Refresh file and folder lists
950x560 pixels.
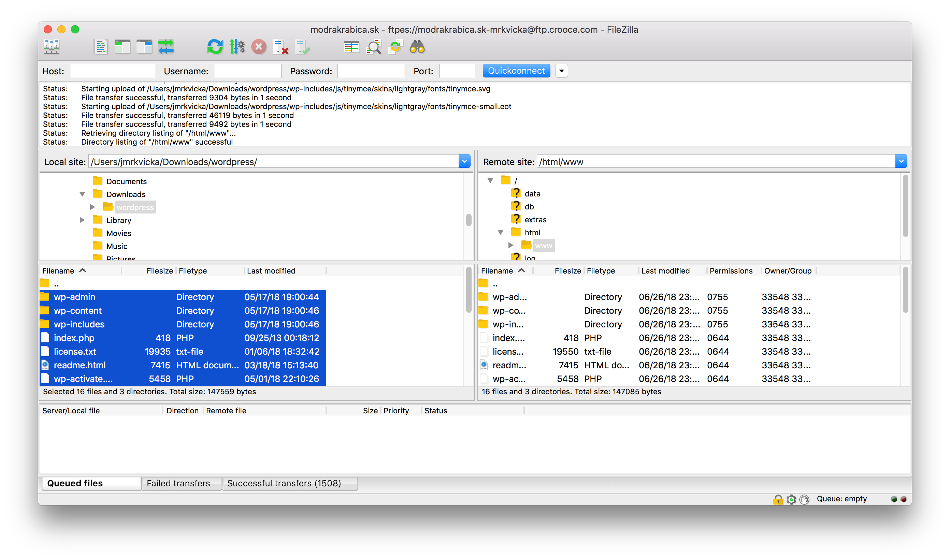point(215,47)
